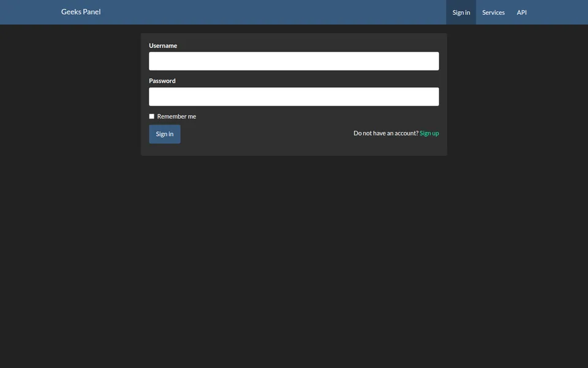This screenshot has height=368, width=588.
Task: Click the Geeks Panel brand logo
Action: pyautogui.click(x=81, y=12)
